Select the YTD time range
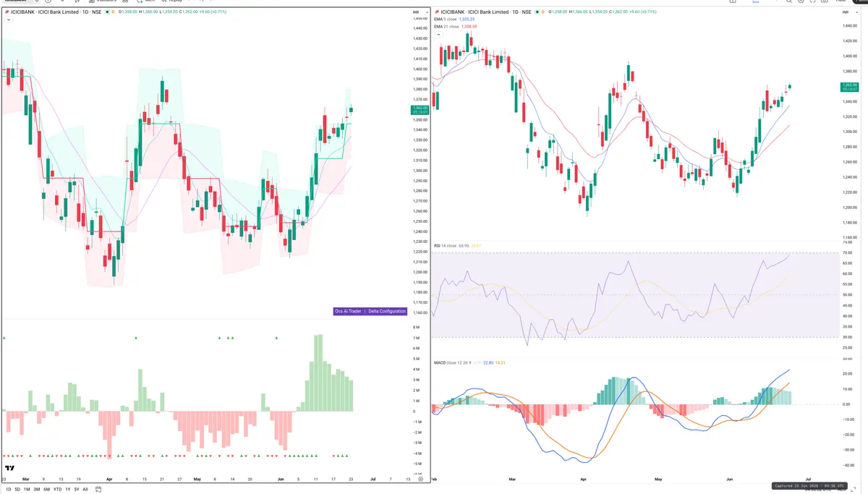Image resolution: width=868 pixels, height=494 pixels. coord(57,489)
